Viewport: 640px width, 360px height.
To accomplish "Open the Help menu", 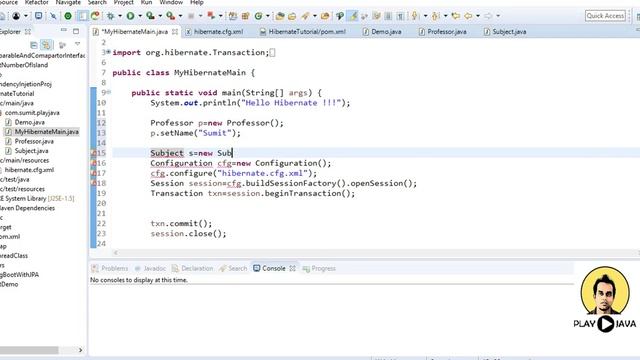I will coord(197,2).
